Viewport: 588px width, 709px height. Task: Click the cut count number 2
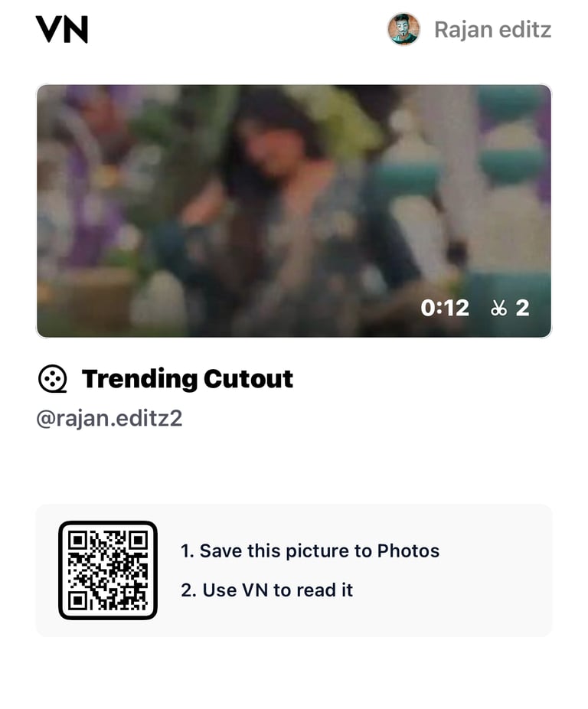click(522, 309)
